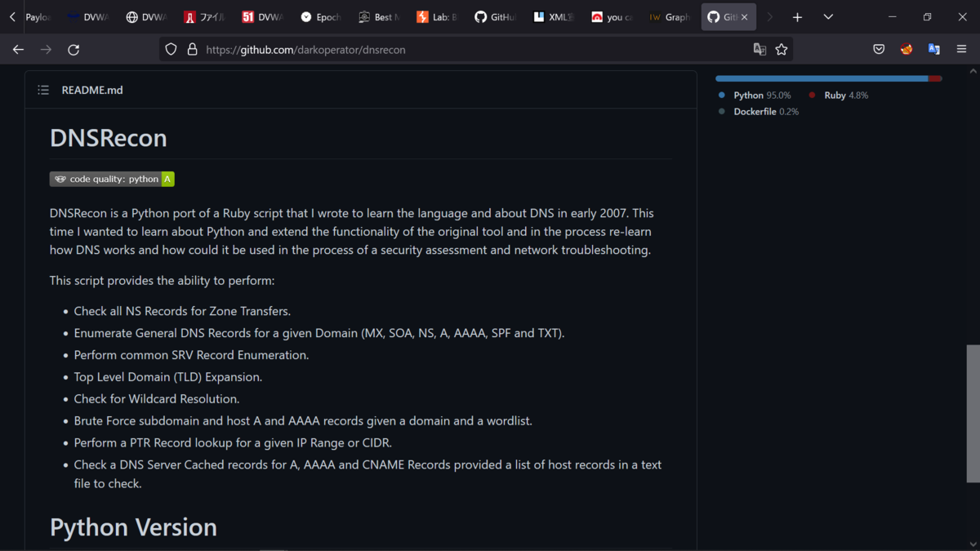Click 'Top Level Domain (TLD) Expansion' item
Viewport: 980px width, 551px height.
tap(168, 377)
